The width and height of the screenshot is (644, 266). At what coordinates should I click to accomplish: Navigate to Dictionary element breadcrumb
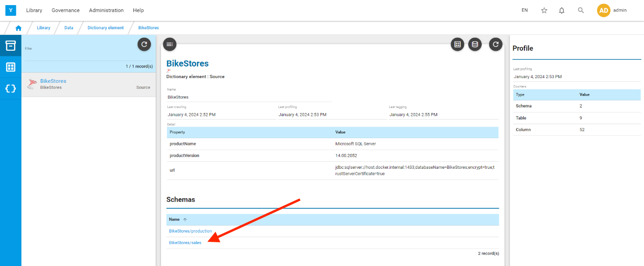coord(106,28)
